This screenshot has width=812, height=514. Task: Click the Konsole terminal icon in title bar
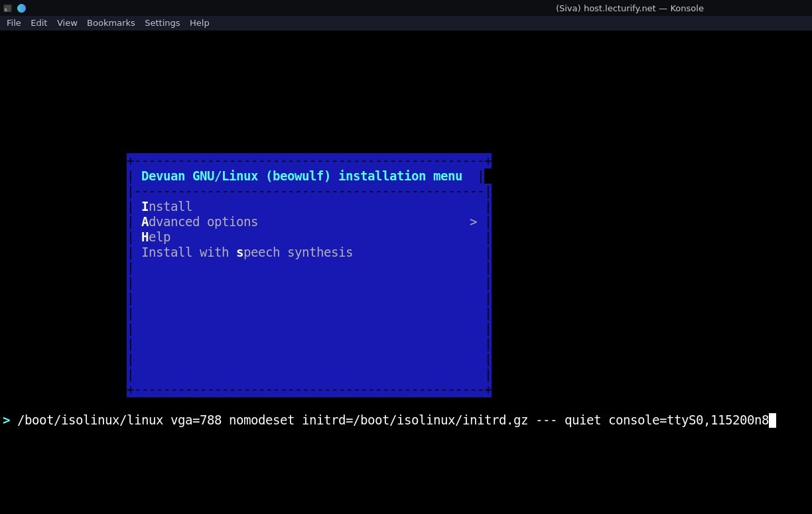click(x=7, y=8)
